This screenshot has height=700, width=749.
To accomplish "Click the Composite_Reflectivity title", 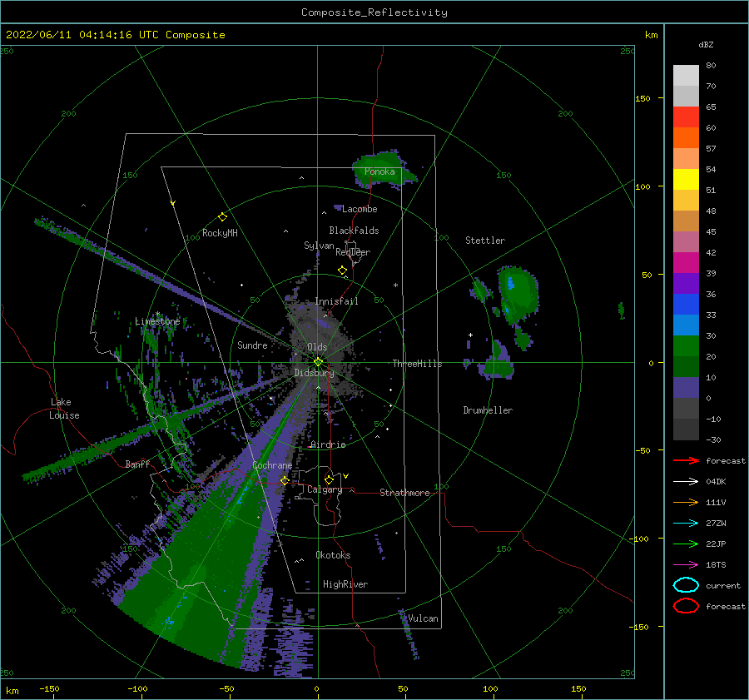I will click(x=374, y=12).
